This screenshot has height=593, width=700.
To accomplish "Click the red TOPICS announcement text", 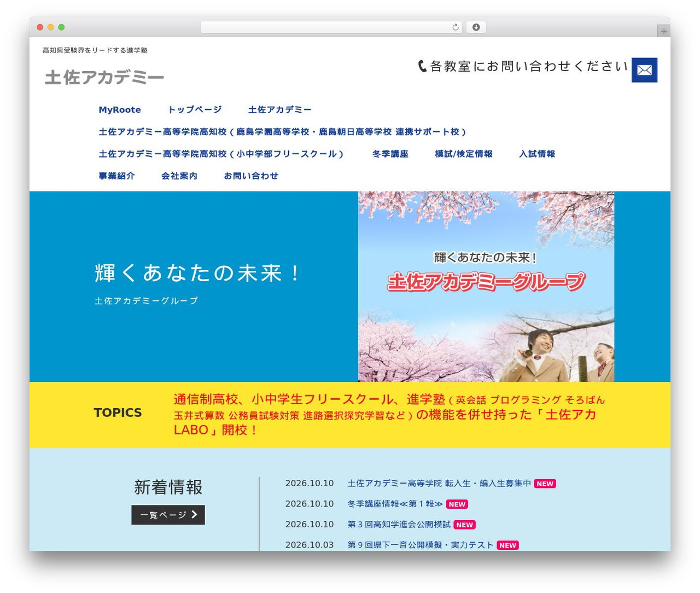I will pyautogui.click(x=389, y=415).
